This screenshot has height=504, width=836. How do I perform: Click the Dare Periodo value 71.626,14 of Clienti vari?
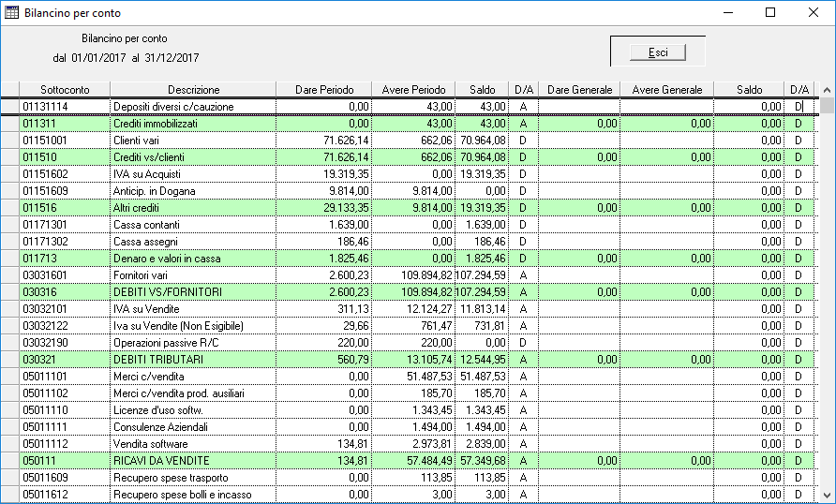click(346, 141)
